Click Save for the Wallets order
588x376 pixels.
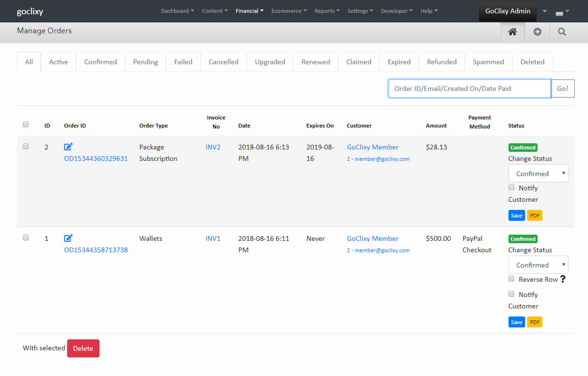point(517,322)
